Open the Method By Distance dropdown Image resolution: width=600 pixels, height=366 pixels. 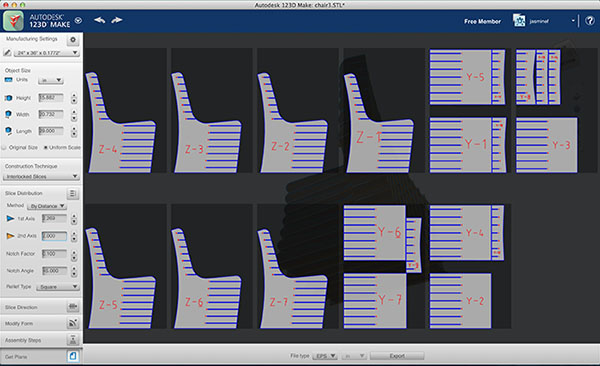47,206
